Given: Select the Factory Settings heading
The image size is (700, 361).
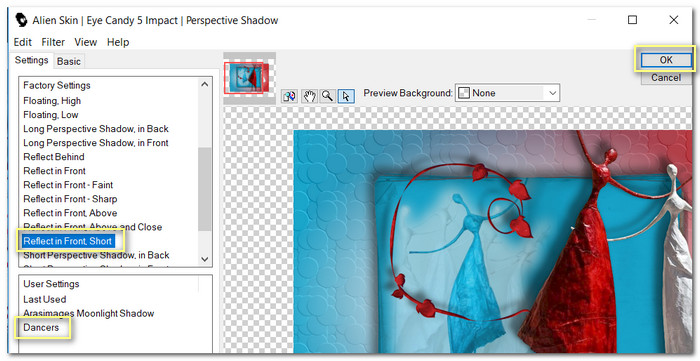Looking at the screenshot, I should click(x=57, y=85).
